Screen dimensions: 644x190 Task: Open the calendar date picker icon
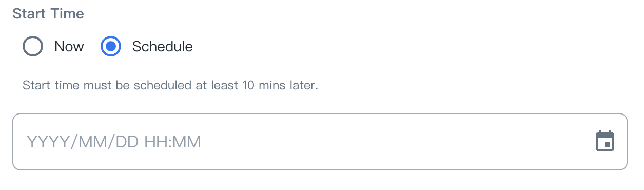click(x=605, y=141)
